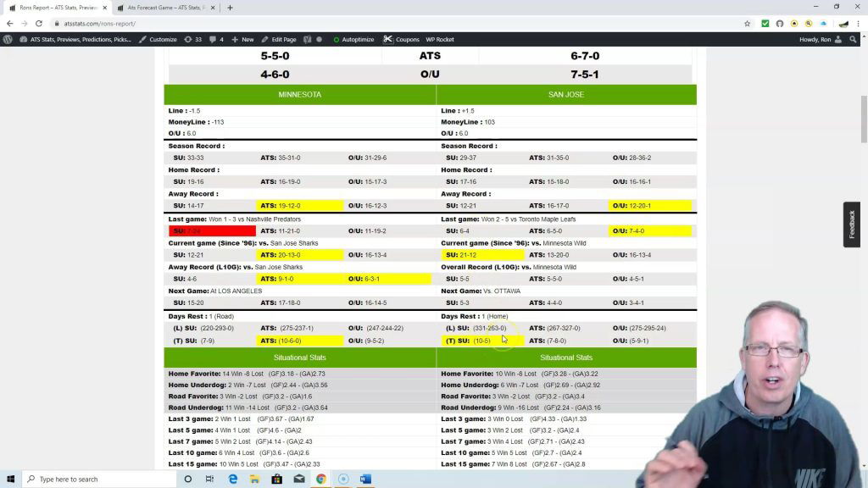
Task: Click the highlighted SU: 21-12 cell
Action: point(482,255)
